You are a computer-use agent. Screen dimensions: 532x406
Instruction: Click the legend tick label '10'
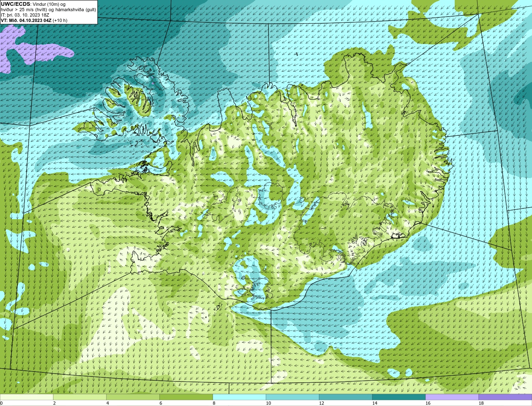coord(268,403)
